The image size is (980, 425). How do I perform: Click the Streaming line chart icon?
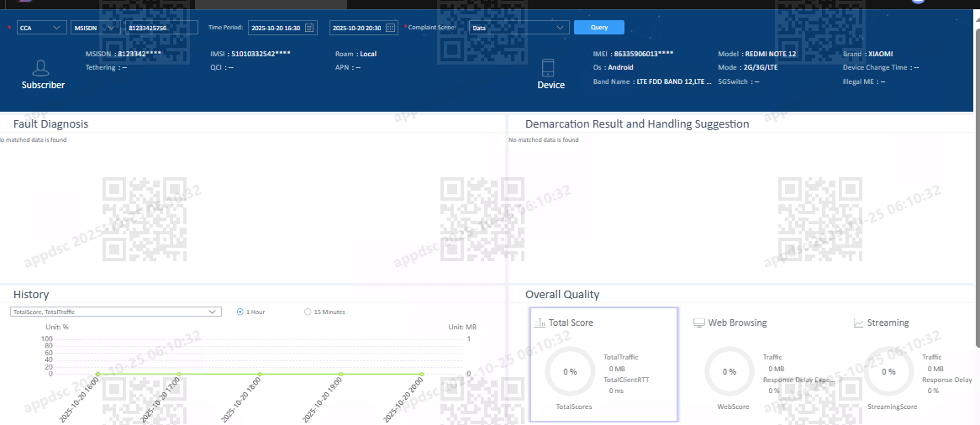pyautogui.click(x=859, y=323)
